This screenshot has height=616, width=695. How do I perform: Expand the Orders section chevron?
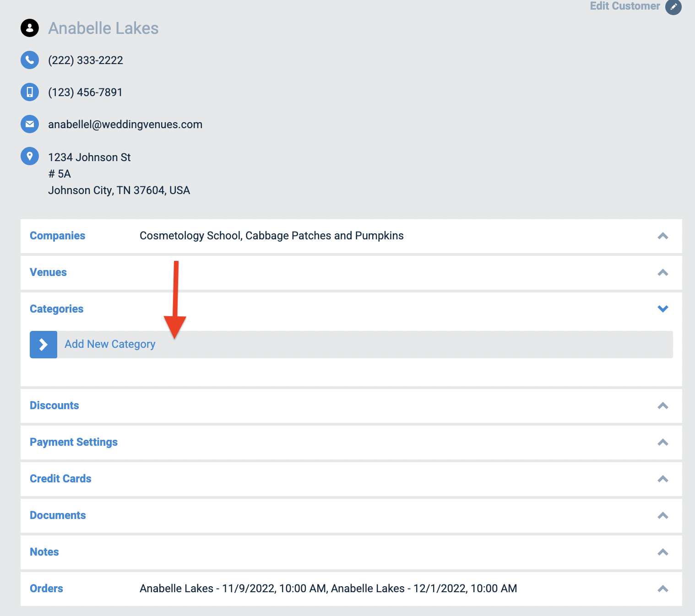click(663, 589)
